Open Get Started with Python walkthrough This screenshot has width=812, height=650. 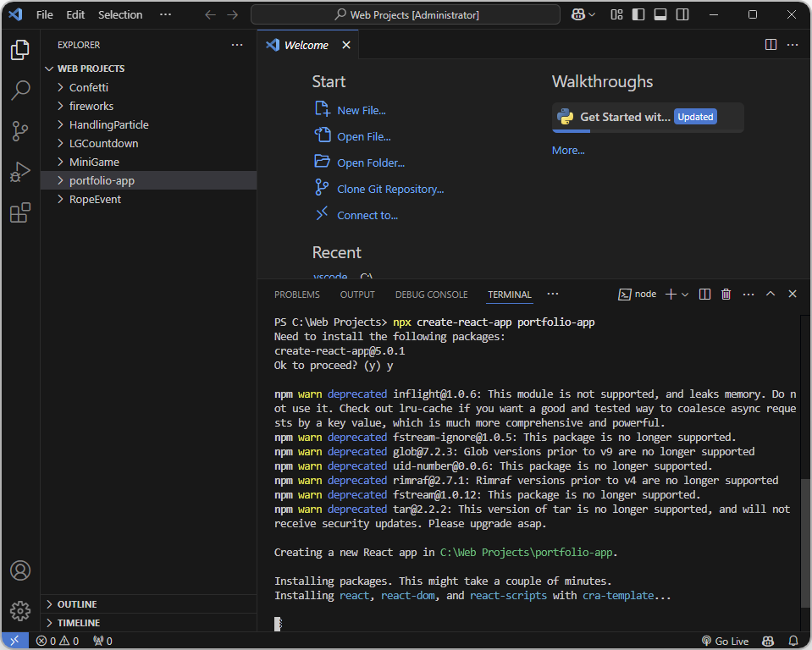(x=648, y=118)
